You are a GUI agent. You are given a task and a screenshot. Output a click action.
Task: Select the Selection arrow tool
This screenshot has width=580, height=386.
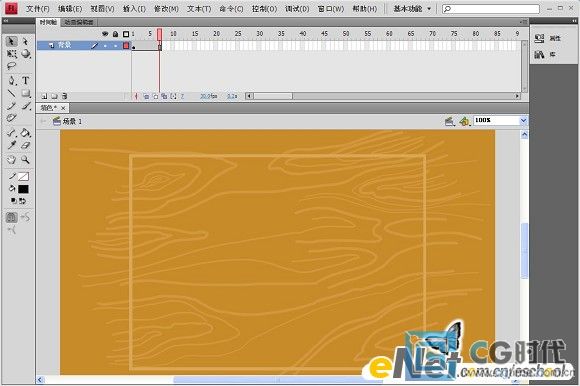point(11,41)
